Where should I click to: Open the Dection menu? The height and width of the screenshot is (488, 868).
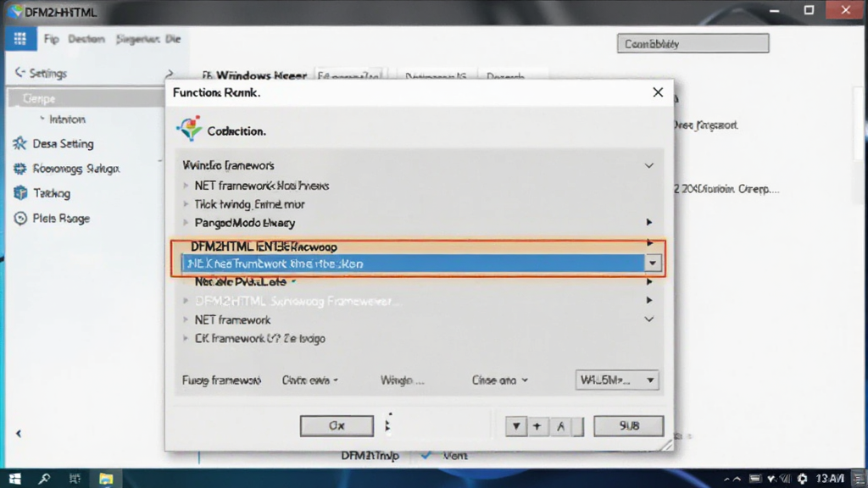click(x=86, y=39)
